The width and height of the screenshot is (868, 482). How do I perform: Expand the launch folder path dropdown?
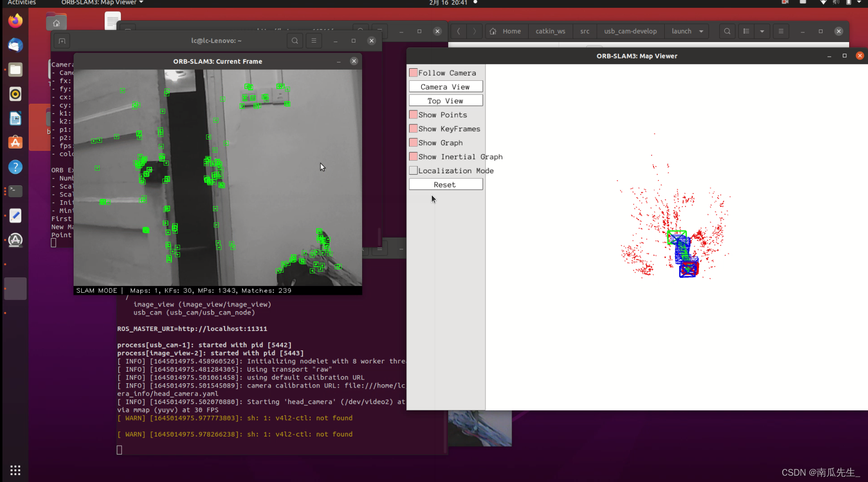(701, 31)
